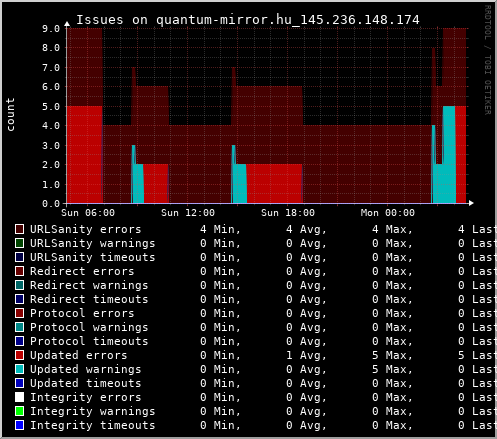Click the 9.0 value on count axis
This screenshot has height=439, width=497.
coord(51,28)
